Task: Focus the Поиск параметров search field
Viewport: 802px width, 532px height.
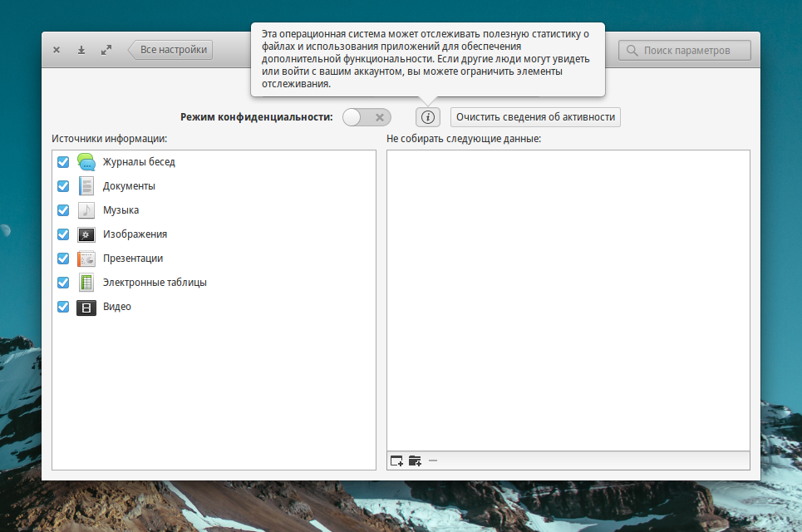Action: 684,50
